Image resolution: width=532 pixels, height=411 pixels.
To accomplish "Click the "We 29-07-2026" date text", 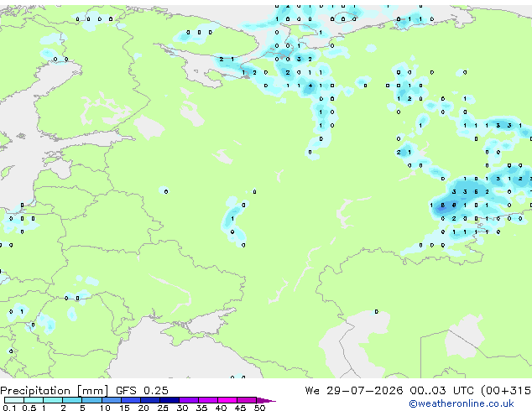I will [x=354, y=391].
